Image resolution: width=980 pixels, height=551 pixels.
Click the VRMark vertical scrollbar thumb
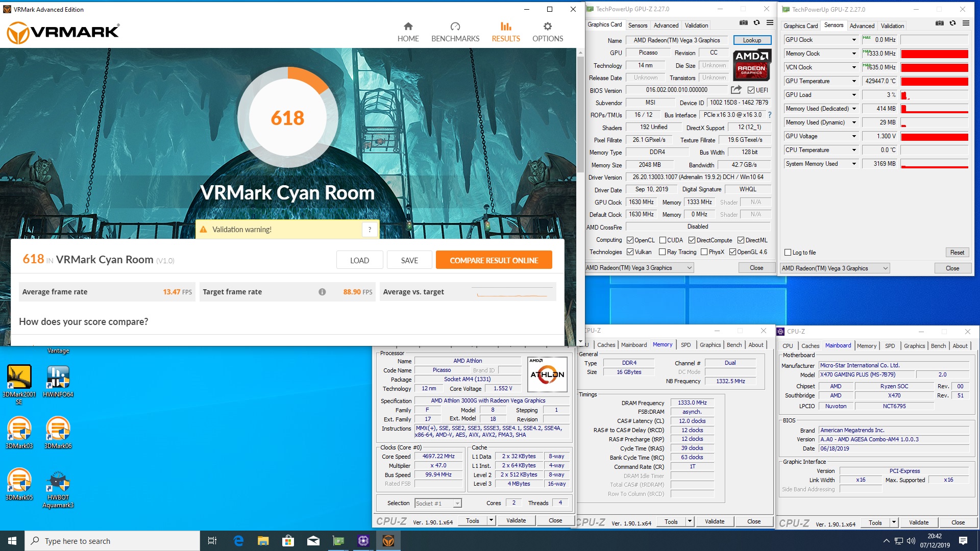580,115
